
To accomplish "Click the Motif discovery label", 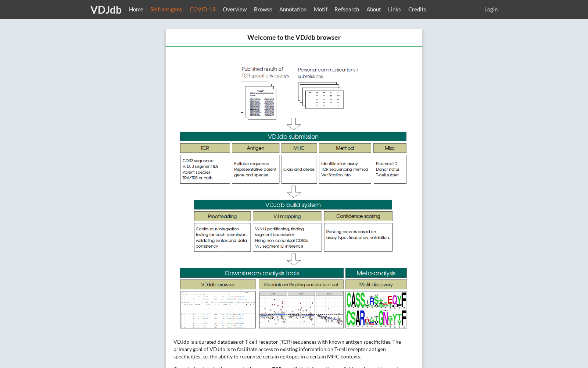I will pyautogui.click(x=376, y=284).
